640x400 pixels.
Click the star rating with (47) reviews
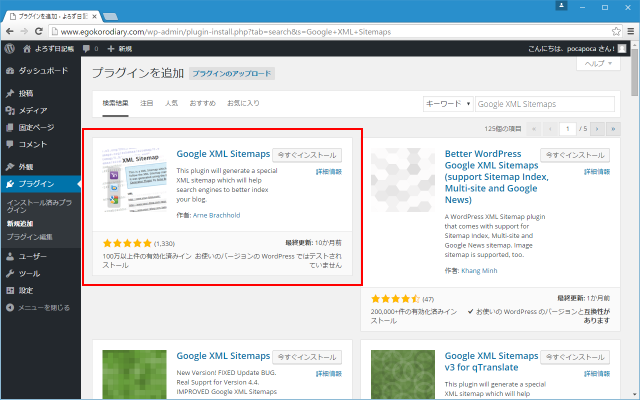[395, 299]
